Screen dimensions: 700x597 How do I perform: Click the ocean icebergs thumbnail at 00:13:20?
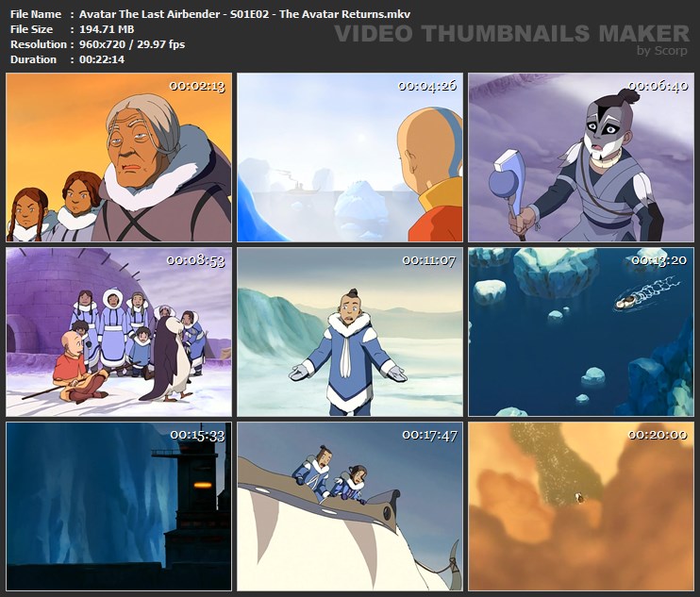(581, 332)
